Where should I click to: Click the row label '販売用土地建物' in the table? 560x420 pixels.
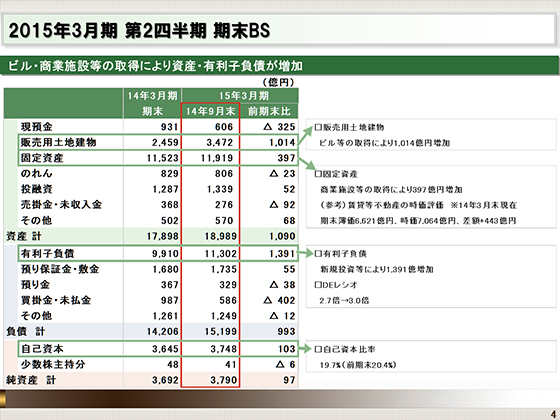pyautogui.click(x=59, y=142)
